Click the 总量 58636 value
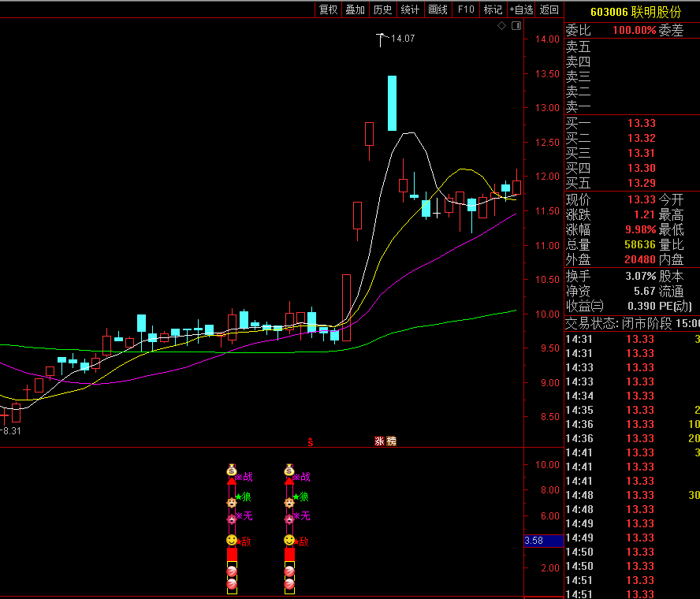Viewport: 700px width, 599px height. click(x=640, y=244)
